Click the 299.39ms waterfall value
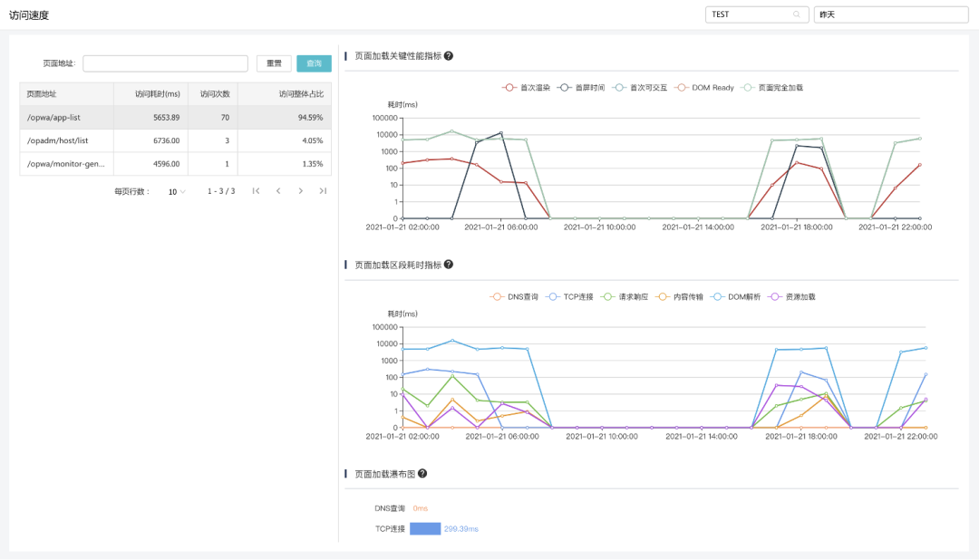The height and width of the screenshot is (560, 979). tap(460, 529)
